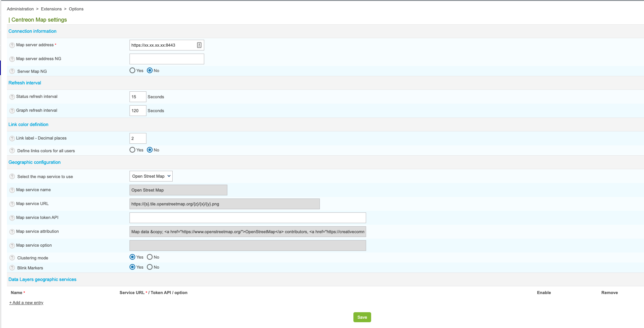This screenshot has width=644, height=328.
Task: Disable Blink Markers by choosing No
Action: pyautogui.click(x=150, y=267)
